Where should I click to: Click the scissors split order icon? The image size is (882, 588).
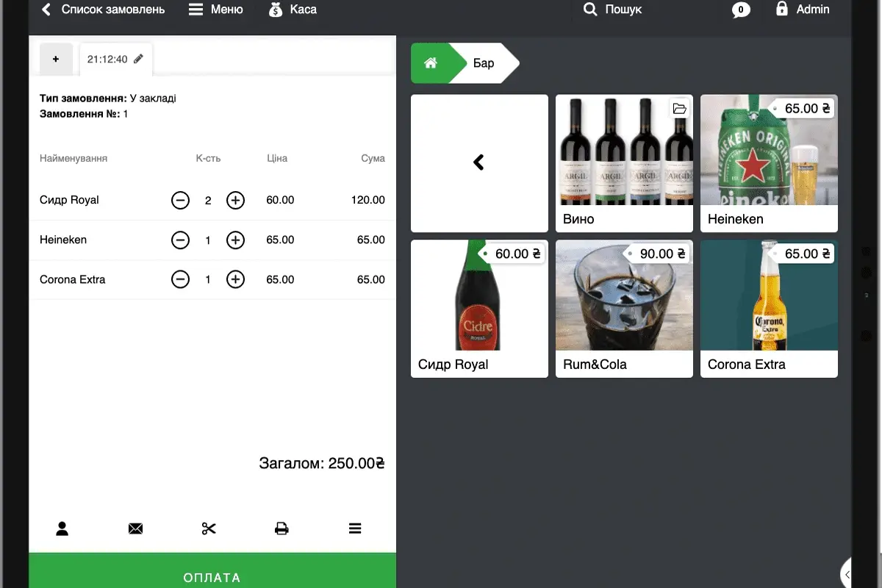[x=209, y=528]
